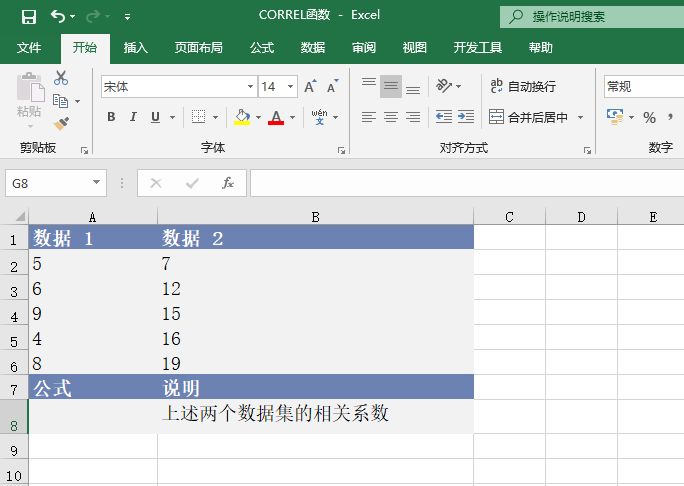Apply the yellow fill color swatch
The width and height of the screenshot is (684, 486).
click(242, 118)
